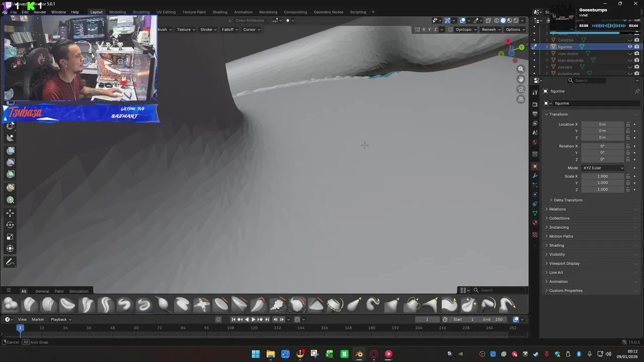Open the timeline Marker menu

click(x=38, y=319)
